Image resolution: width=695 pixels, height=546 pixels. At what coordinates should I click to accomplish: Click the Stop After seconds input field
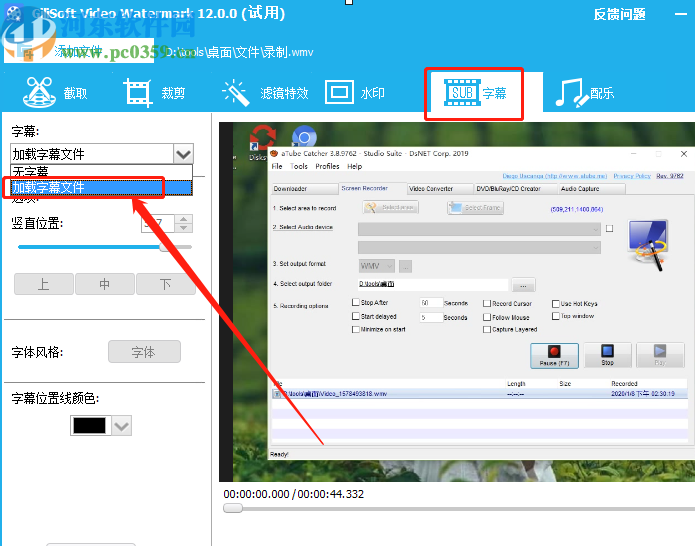point(431,303)
